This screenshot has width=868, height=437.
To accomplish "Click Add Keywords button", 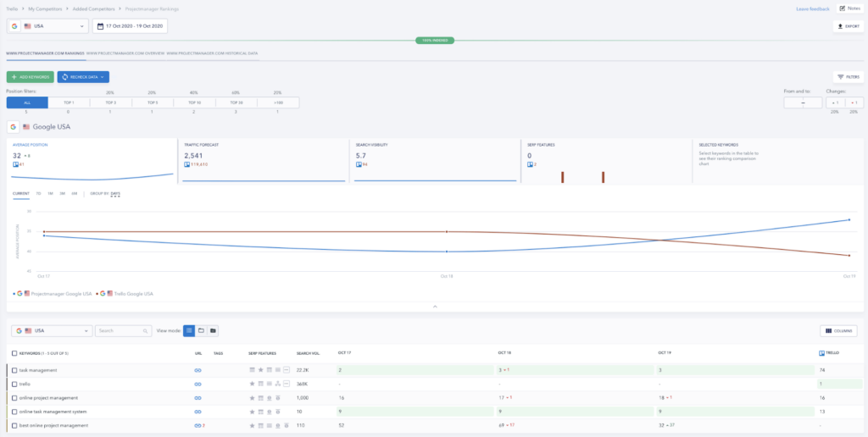I will tap(31, 77).
